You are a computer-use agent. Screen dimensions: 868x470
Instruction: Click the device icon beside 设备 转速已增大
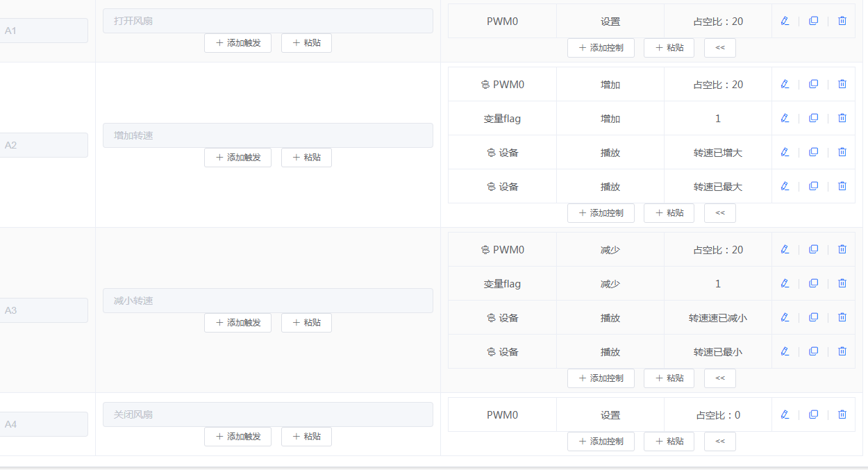coord(490,152)
